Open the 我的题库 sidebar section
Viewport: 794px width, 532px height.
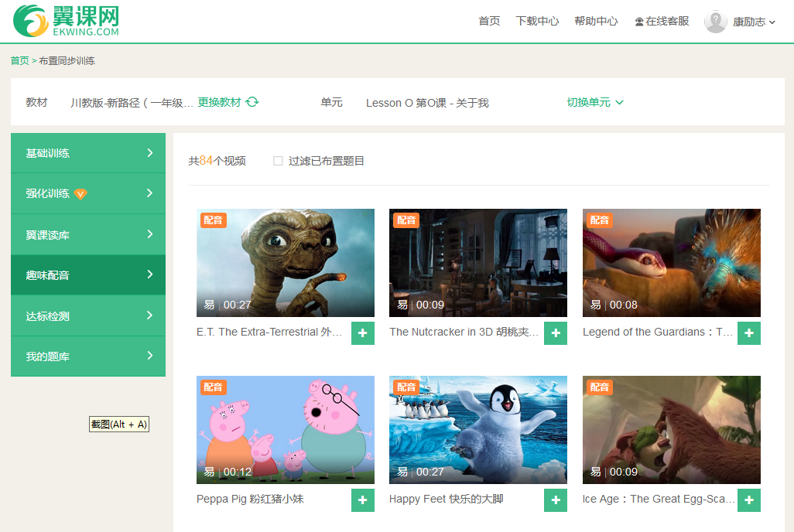click(x=88, y=356)
